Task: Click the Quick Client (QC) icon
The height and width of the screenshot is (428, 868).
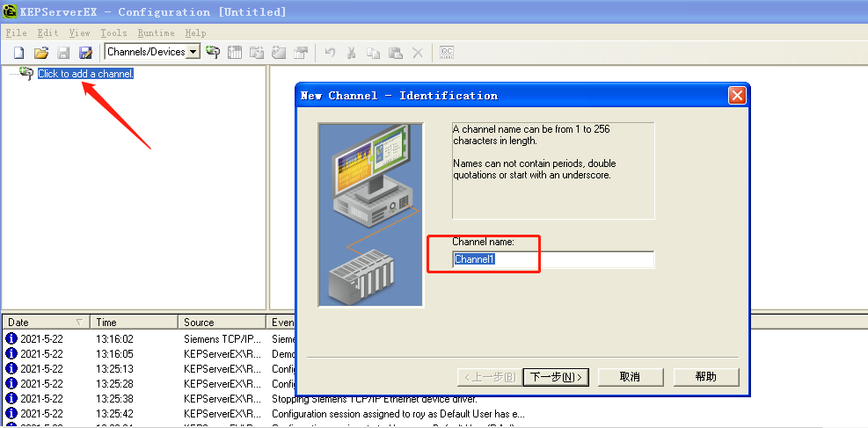Action: pos(447,52)
